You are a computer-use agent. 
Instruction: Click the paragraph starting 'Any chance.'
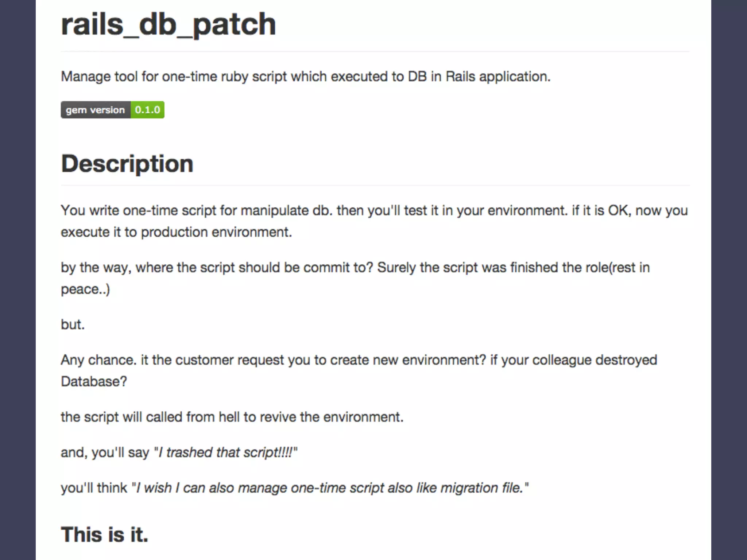(359, 370)
